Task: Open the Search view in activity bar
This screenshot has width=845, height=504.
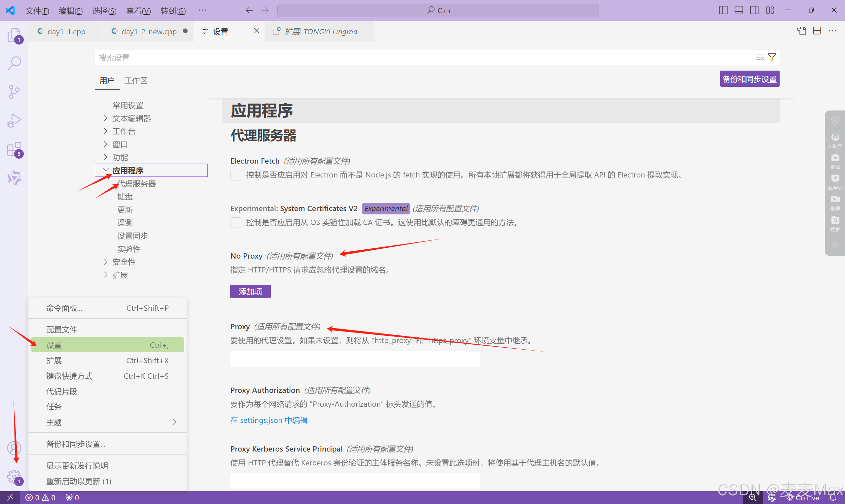Action: [x=14, y=63]
